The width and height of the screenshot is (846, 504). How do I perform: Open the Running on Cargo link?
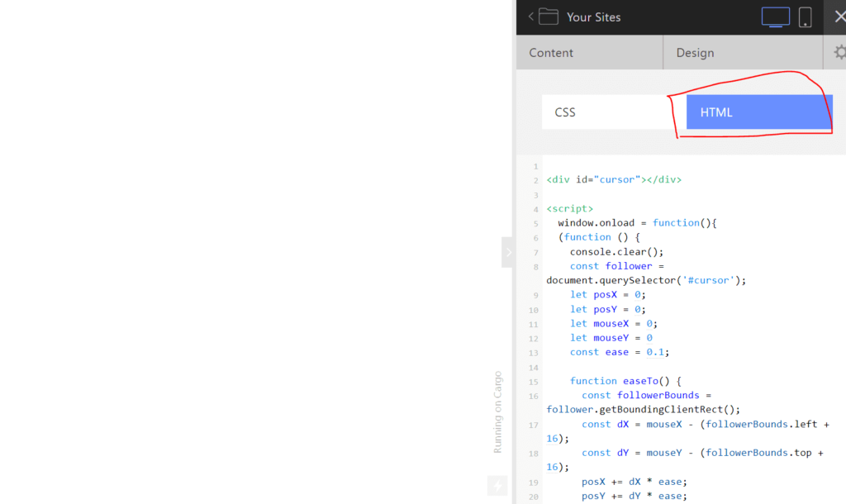coord(497,411)
